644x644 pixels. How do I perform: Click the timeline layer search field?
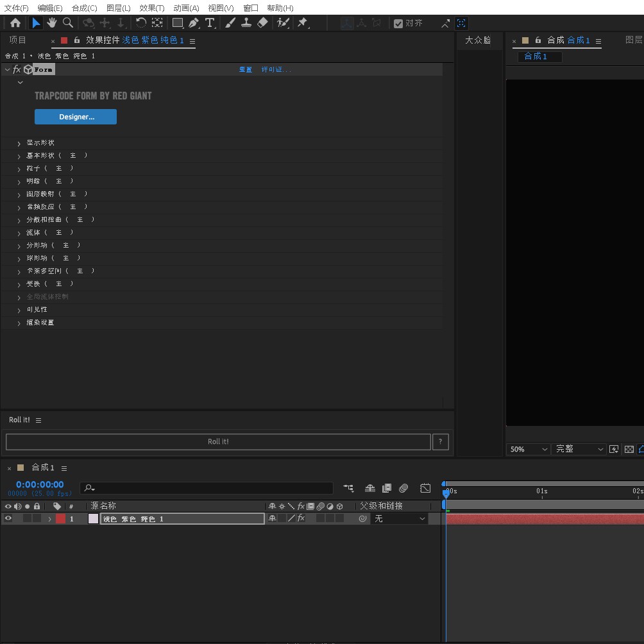point(206,488)
